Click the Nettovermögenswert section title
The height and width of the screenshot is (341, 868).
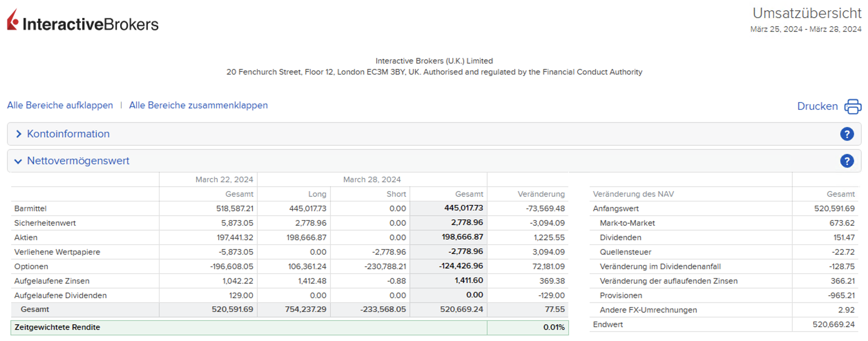pos(78,161)
